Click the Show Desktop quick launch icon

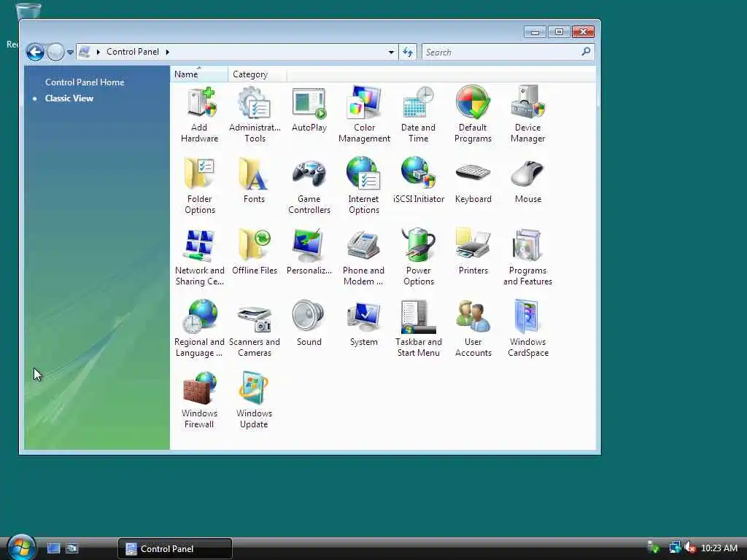(x=53, y=548)
